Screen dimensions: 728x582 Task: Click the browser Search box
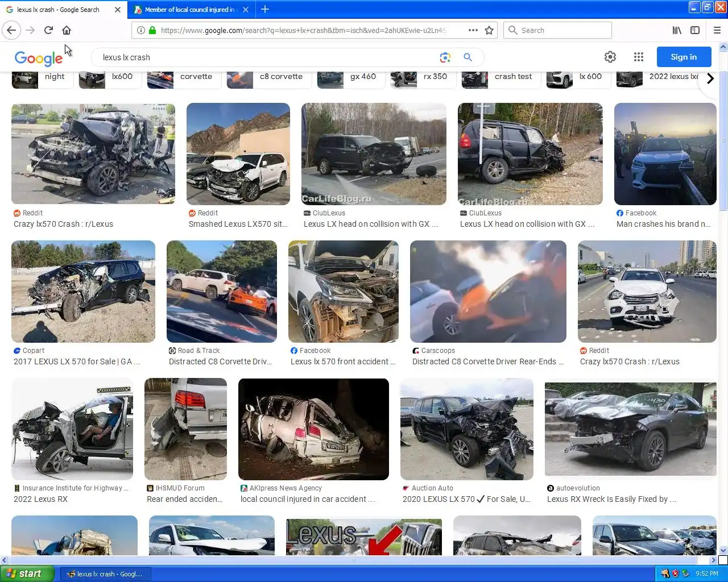point(557,30)
